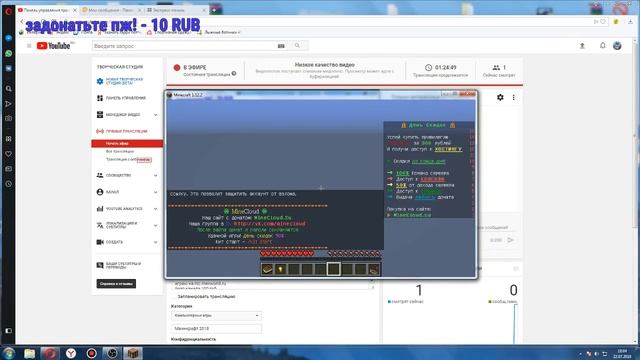Switch to the second browser tab
The image size is (640, 360).
pos(111,10)
